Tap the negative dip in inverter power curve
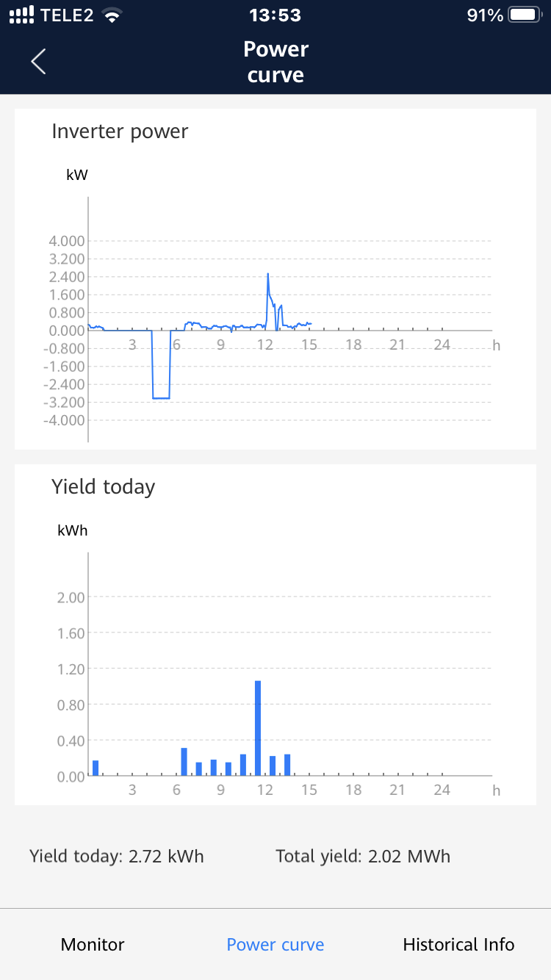 tap(161, 397)
